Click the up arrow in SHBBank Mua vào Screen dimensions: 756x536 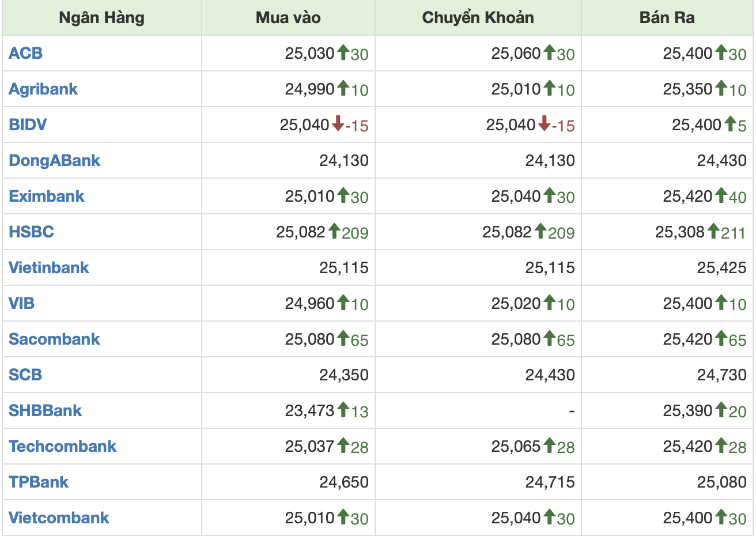[x=343, y=410]
